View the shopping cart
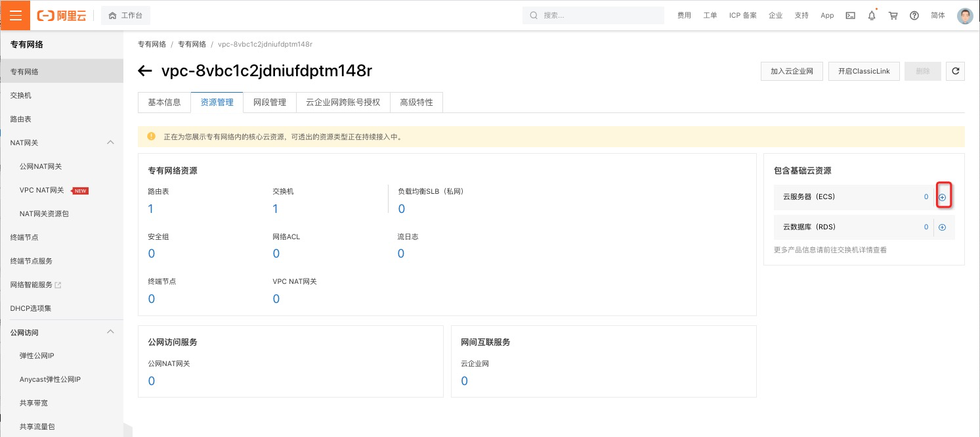980x437 pixels. tap(893, 15)
